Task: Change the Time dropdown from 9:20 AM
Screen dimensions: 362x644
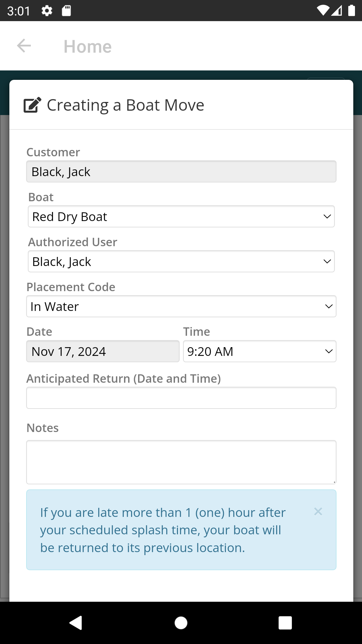Action: coord(260,351)
